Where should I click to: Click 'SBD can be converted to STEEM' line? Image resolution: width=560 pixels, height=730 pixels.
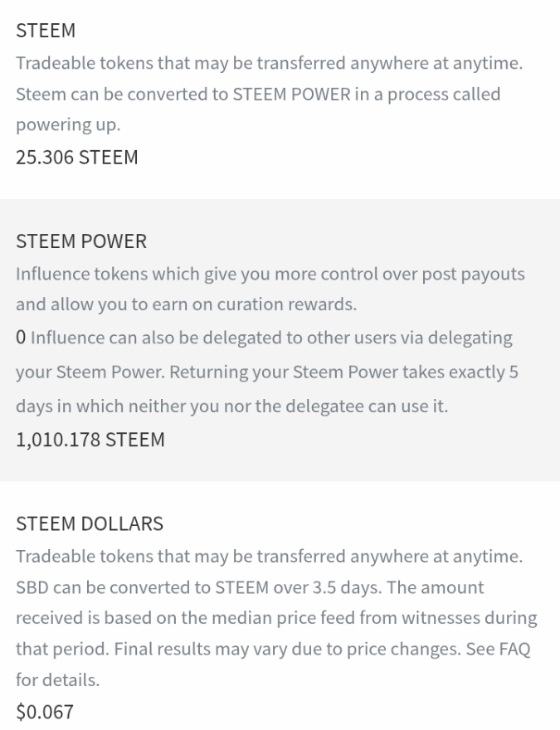(250, 587)
